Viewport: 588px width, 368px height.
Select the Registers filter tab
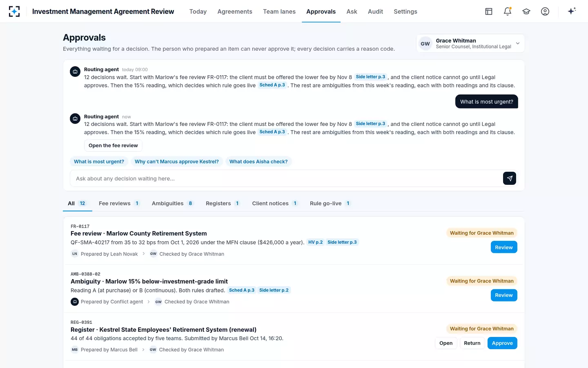tap(223, 203)
